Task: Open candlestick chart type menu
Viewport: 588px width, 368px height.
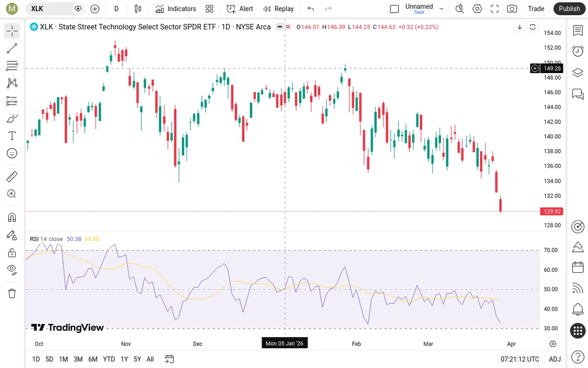Action: pos(138,8)
